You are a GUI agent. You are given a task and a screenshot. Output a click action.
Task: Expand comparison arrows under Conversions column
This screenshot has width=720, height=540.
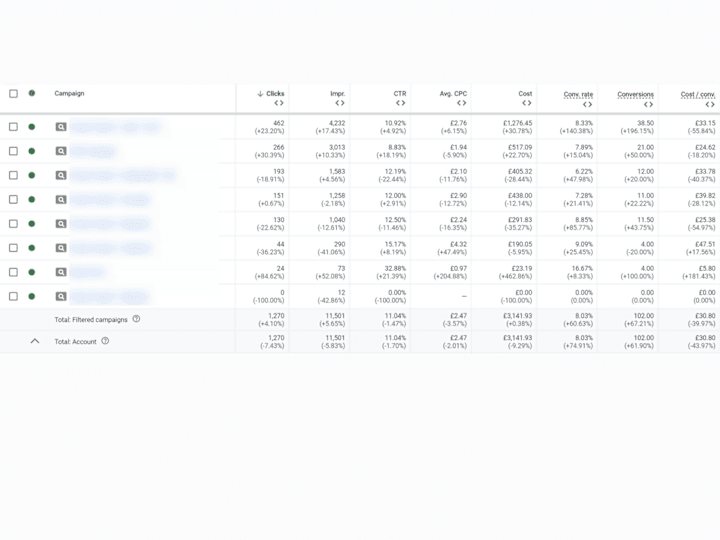point(648,105)
